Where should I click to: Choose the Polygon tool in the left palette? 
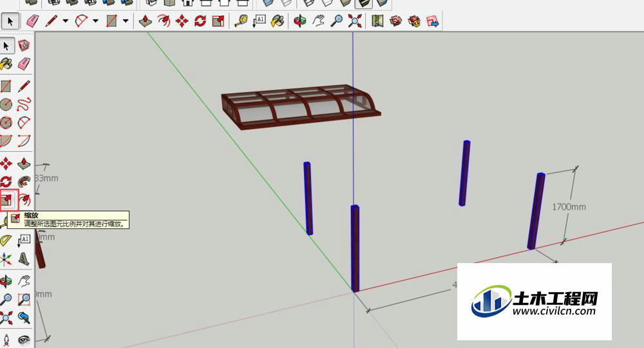(x=6, y=123)
